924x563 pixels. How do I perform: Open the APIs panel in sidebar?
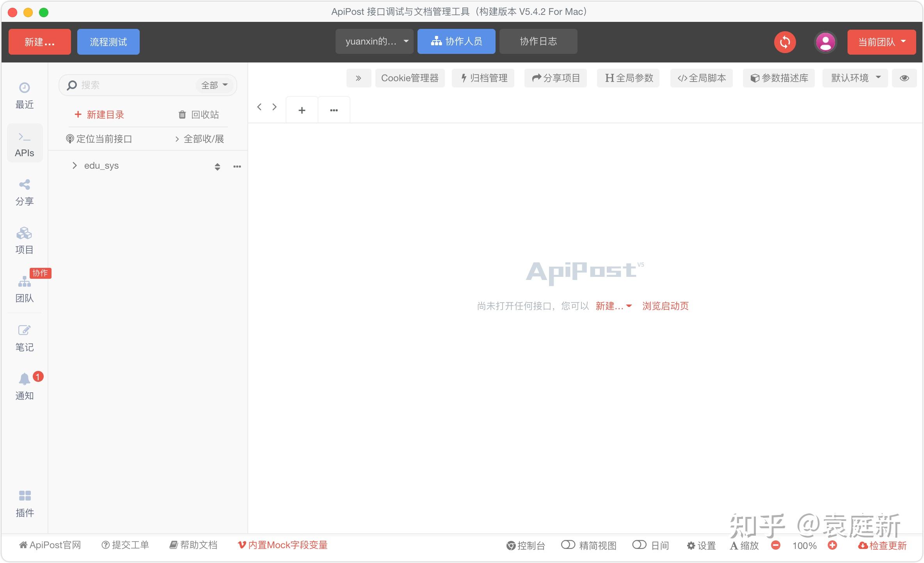[x=24, y=143]
